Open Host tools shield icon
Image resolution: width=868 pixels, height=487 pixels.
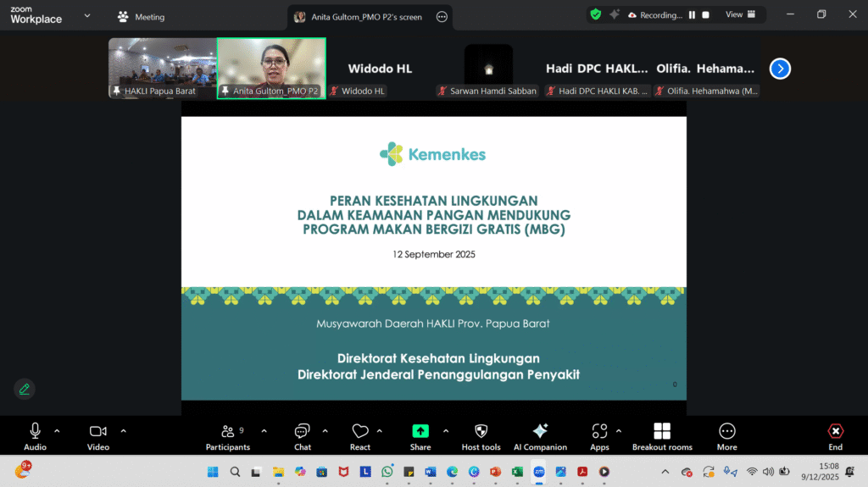click(481, 431)
